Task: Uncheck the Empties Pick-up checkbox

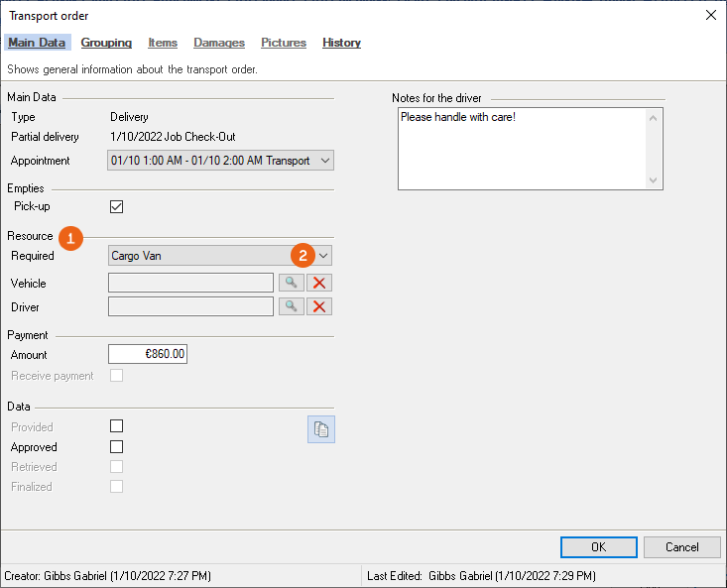Action: click(x=116, y=206)
